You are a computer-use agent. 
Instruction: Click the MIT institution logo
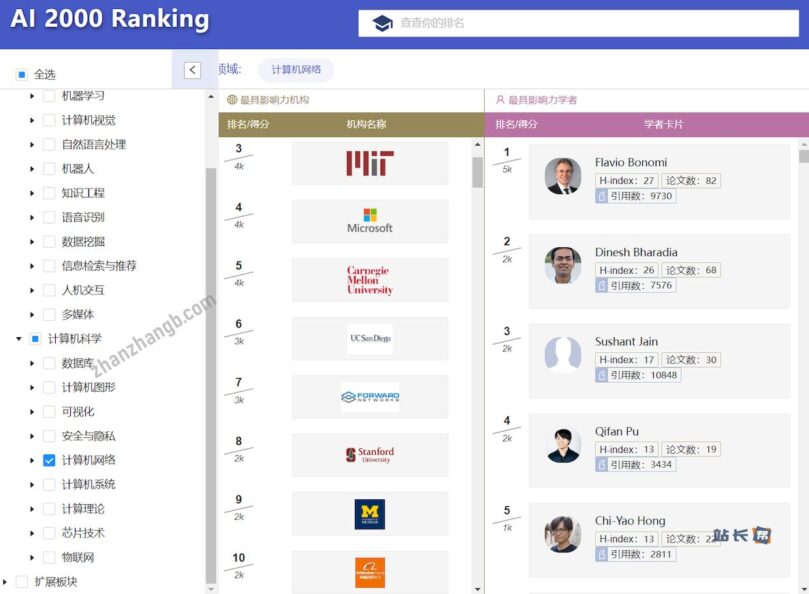point(370,163)
